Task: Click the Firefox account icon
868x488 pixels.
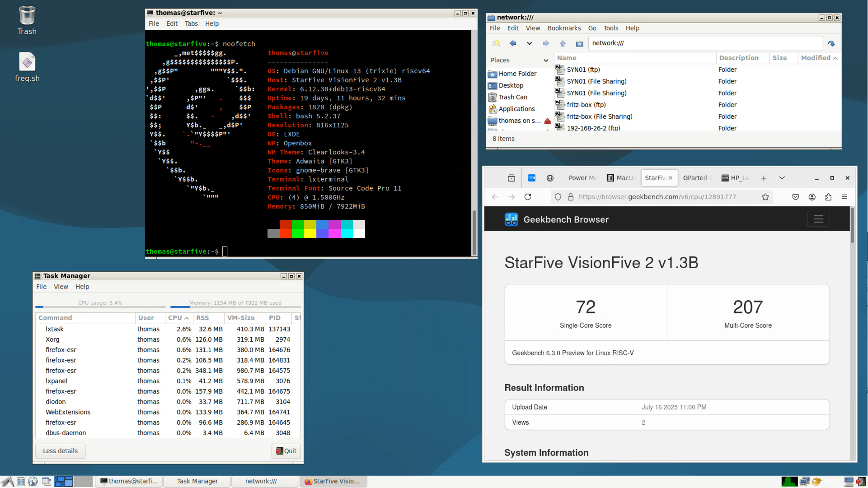Action: pos(812,197)
